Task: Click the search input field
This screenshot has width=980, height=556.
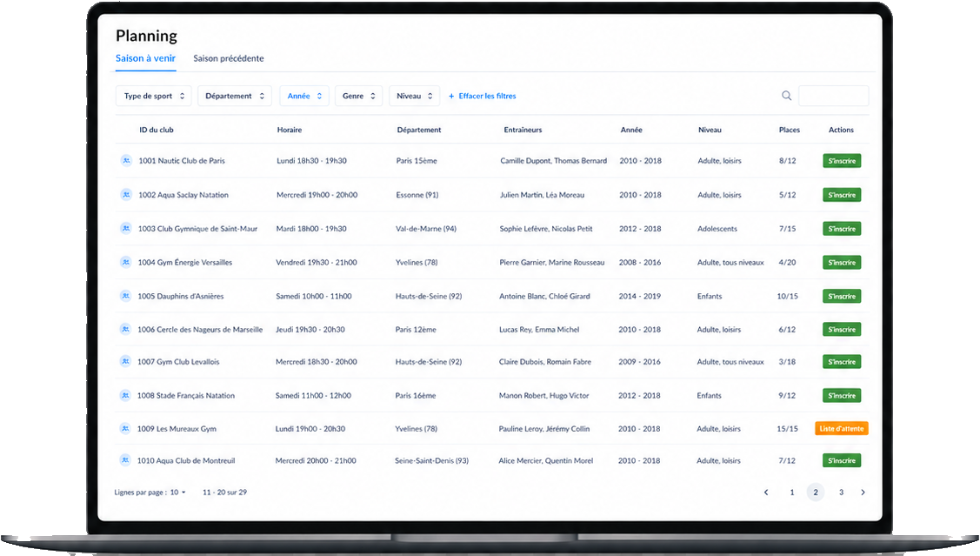Action: coord(833,96)
